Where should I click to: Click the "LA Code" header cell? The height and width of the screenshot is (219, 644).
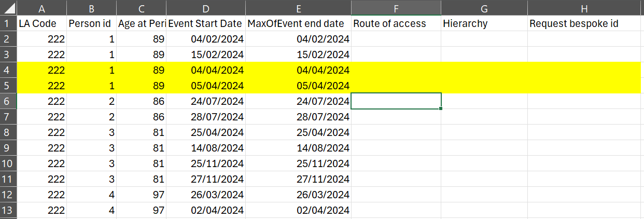(41, 23)
